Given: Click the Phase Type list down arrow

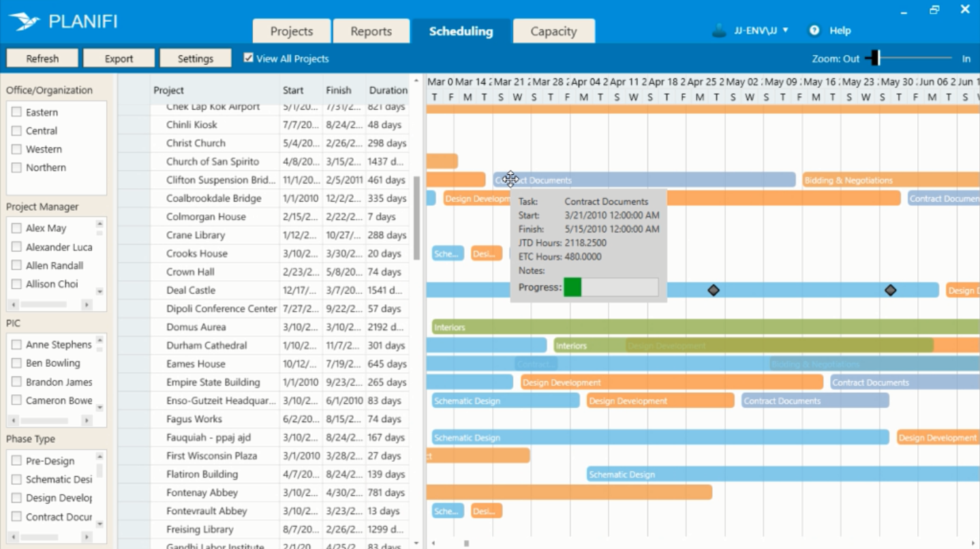Looking at the screenshot, I should 99,524.
